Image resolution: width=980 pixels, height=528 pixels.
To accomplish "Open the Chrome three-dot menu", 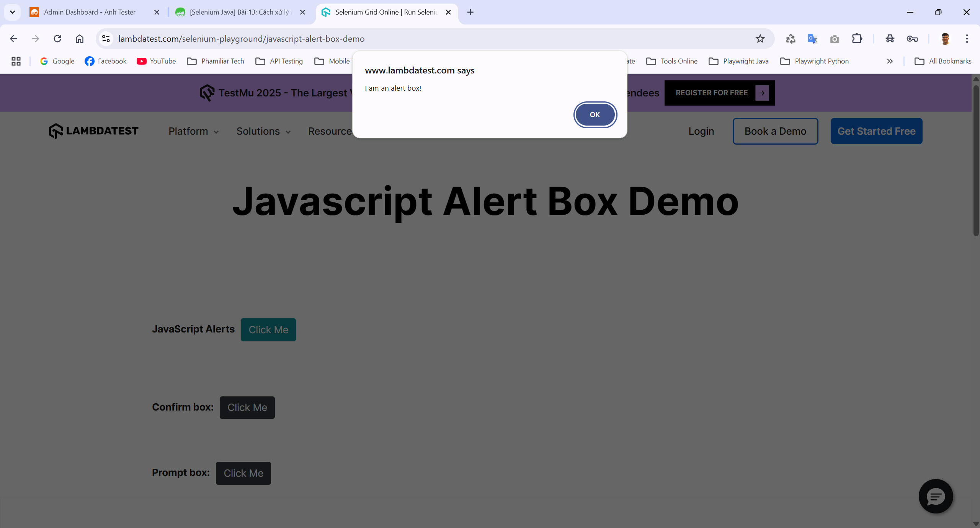I will point(967,39).
